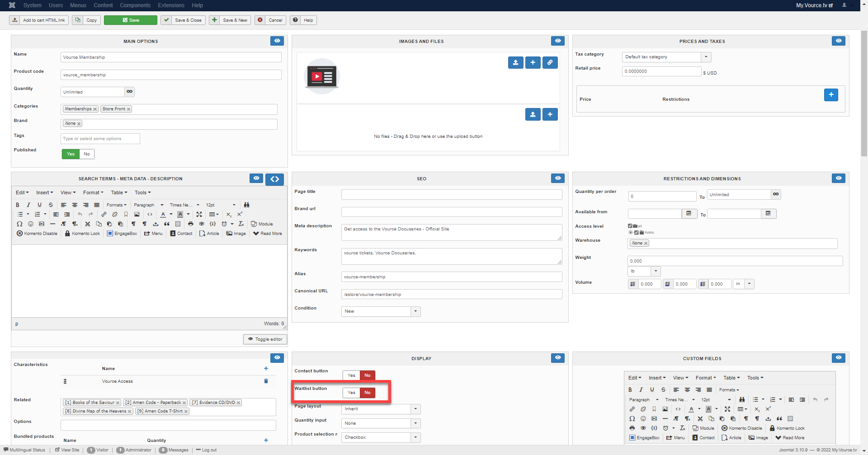Open the Tax category dropdown
The width and height of the screenshot is (868, 455).
(x=706, y=57)
